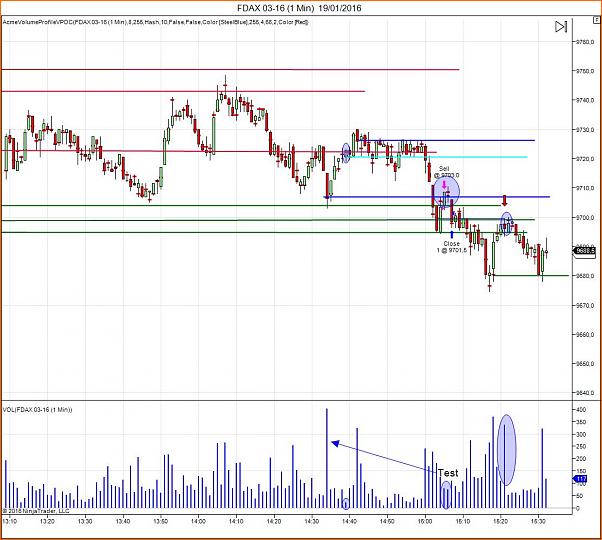602x540 pixels.
Task: Click the VOL(FDAX 03-16 (1 Min)) panel label
Action: 37,410
